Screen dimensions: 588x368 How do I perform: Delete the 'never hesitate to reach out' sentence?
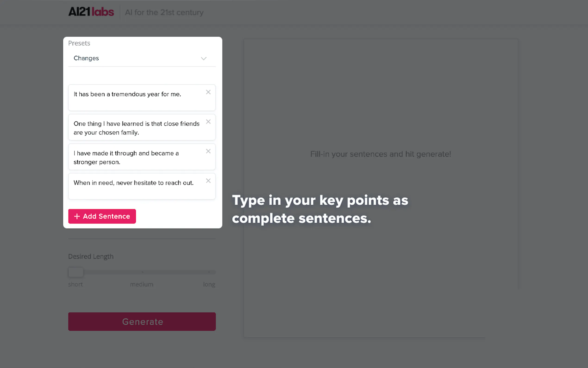(x=208, y=181)
